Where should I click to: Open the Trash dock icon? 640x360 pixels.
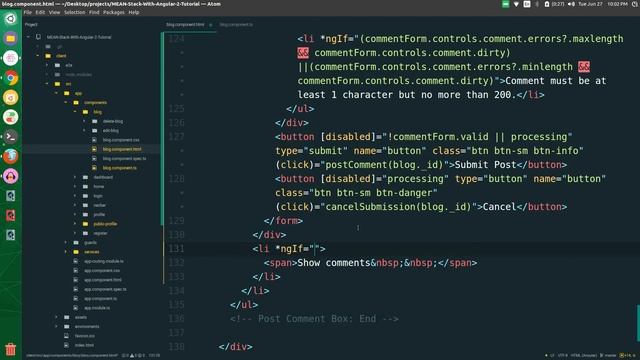pyautogui.click(x=11, y=349)
